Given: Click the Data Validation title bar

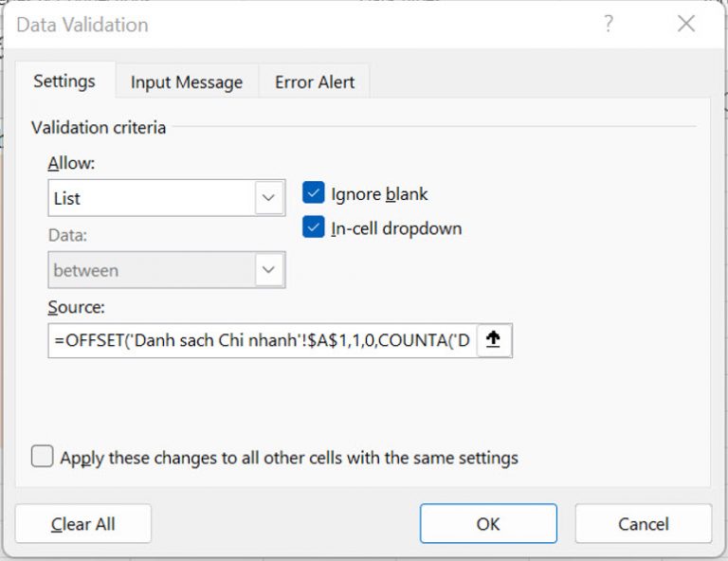Looking at the screenshot, I should 284,24.
